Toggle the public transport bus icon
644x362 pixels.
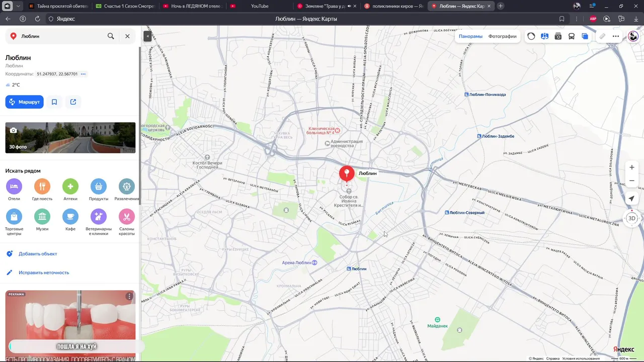pos(572,36)
